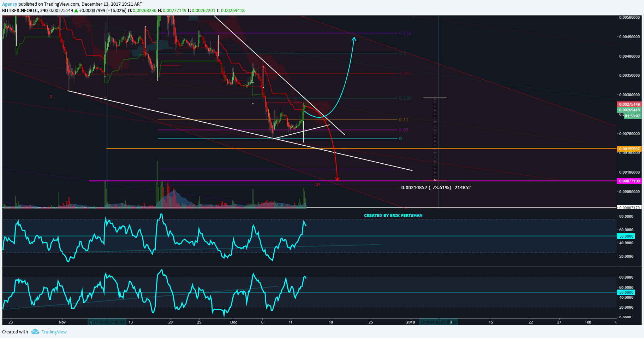Screen dimensions: 644x338
Task: Click the 0.618 Fibonacci level label
Action: click(405, 33)
